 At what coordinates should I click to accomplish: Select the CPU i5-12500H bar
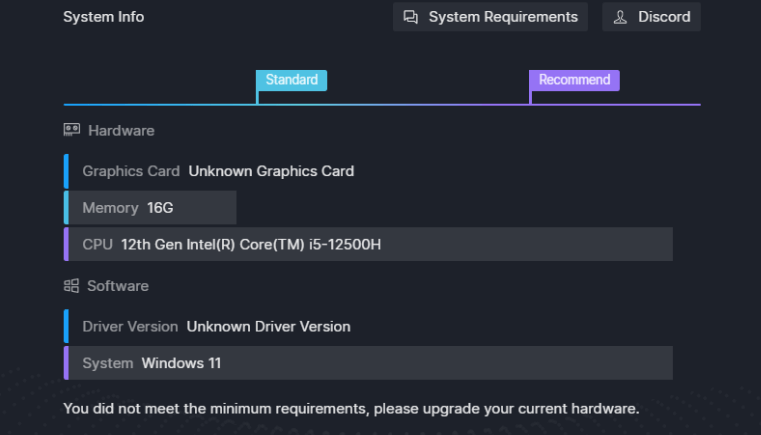pos(368,244)
